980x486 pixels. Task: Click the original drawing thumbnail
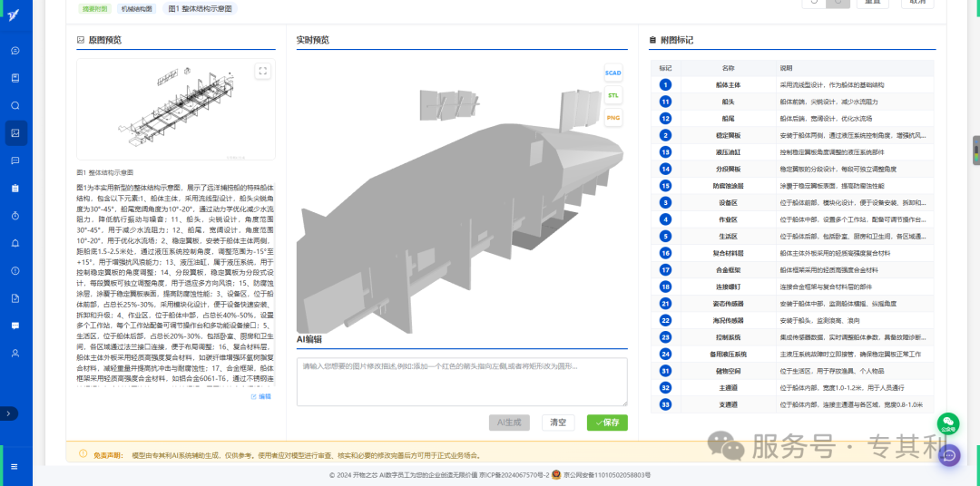(x=176, y=110)
